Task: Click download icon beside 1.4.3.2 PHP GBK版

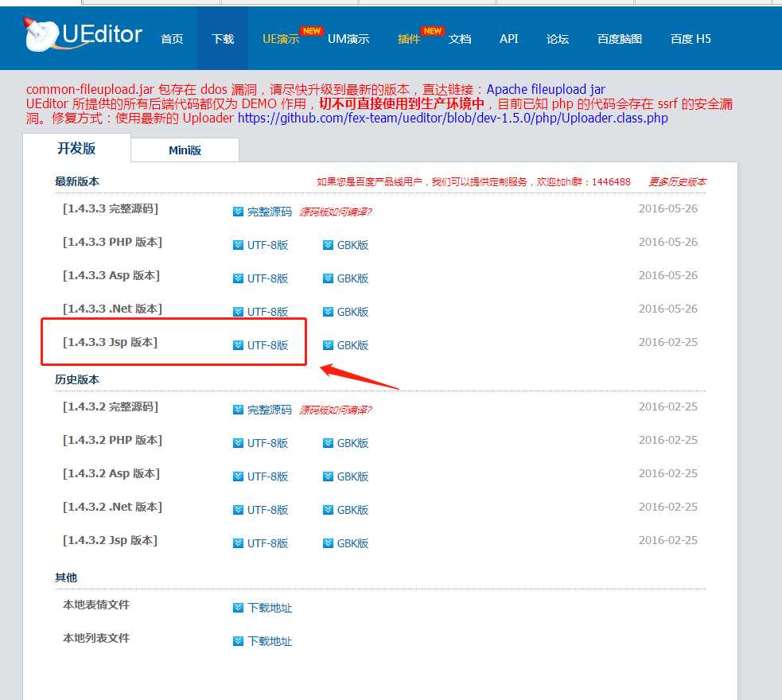Action: tap(328, 443)
